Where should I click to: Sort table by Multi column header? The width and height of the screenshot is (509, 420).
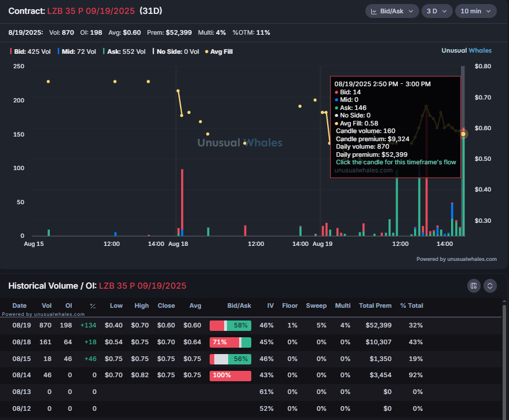(343, 305)
